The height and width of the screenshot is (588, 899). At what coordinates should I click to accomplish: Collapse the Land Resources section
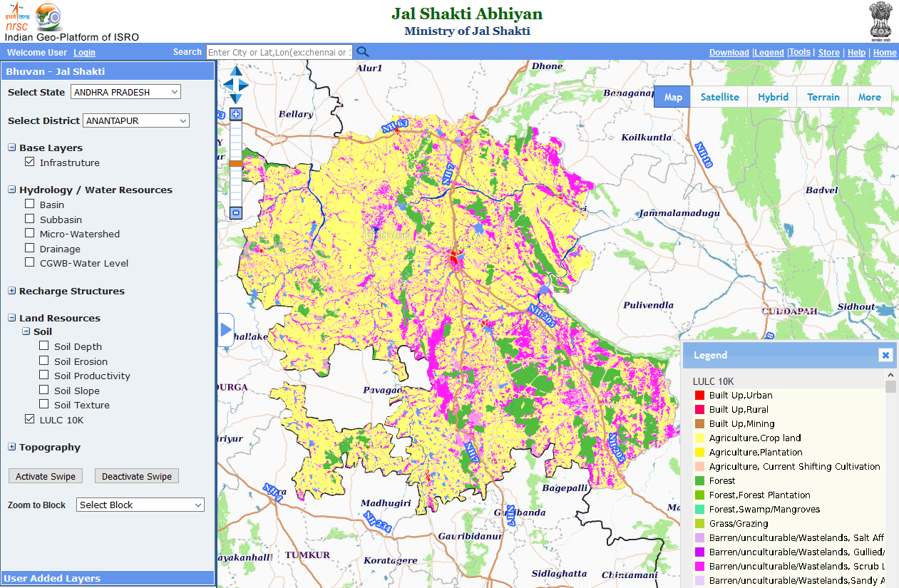(12, 318)
